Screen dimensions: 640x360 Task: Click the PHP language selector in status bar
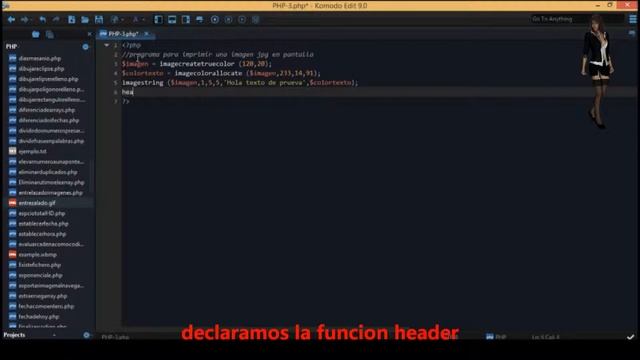(x=496, y=337)
